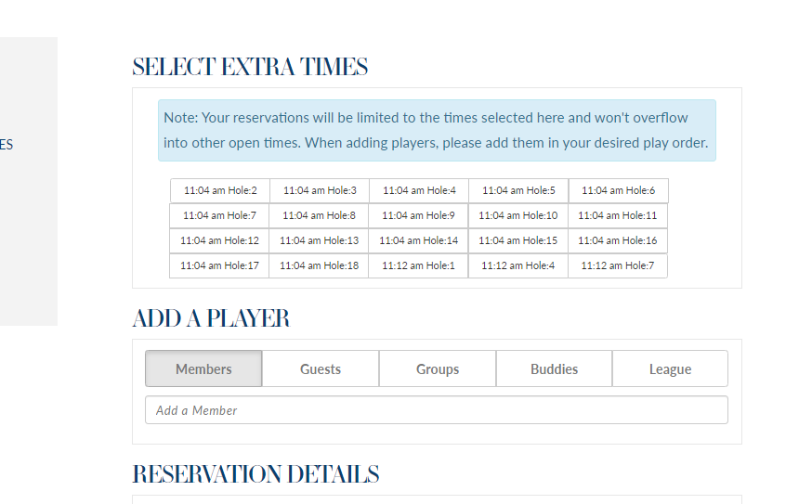Click the Reservation Details heading
Viewport: 812px width, 504px height.
point(255,474)
